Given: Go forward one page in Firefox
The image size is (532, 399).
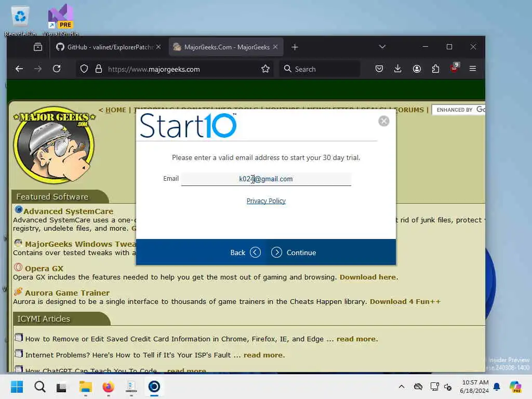Looking at the screenshot, I should 38,69.
